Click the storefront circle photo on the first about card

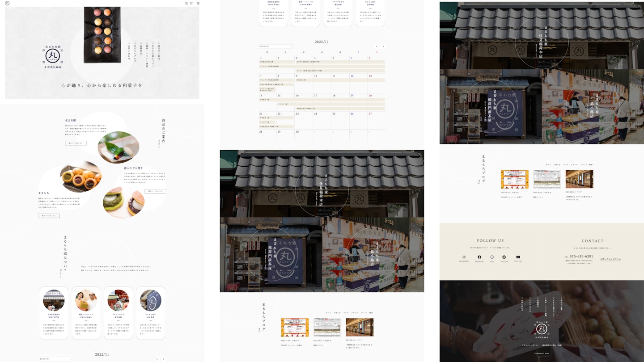[54, 300]
